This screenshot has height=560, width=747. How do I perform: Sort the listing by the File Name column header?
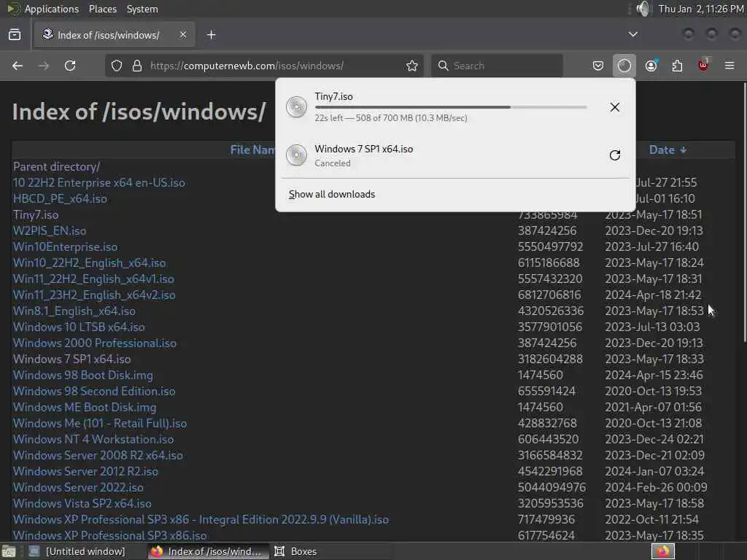coord(252,150)
